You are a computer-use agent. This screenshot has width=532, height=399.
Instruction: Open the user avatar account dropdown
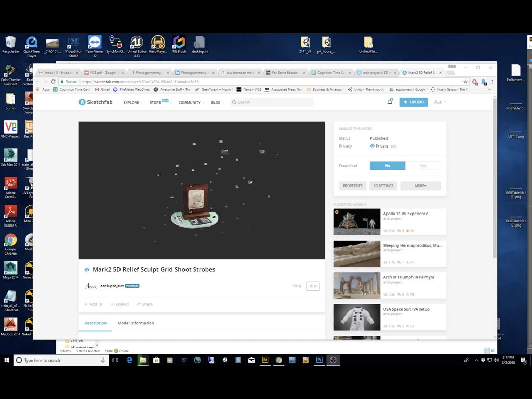tap(440, 102)
